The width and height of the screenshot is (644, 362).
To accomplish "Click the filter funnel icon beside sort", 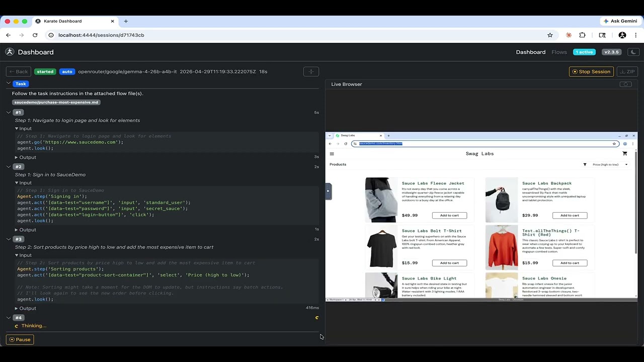I will click(585, 164).
